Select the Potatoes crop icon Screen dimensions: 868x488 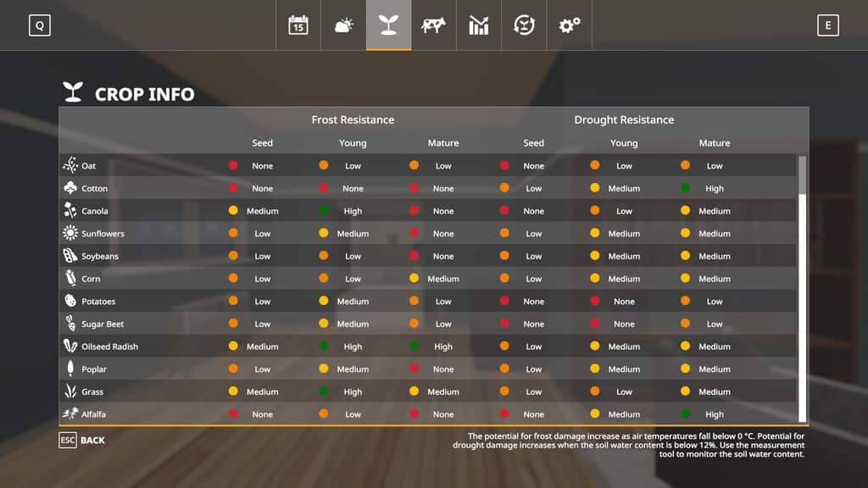[x=70, y=301]
